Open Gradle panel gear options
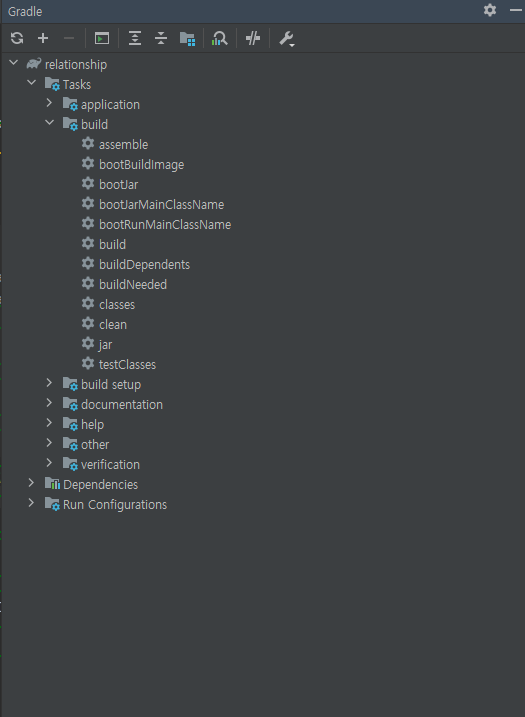The image size is (525, 717). click(x=490, y=10)
